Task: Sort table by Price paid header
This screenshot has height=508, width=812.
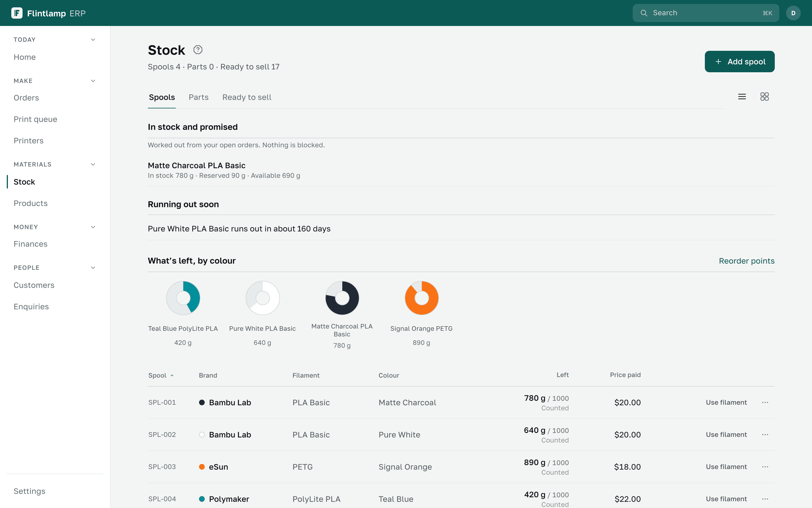Action: pyautogui.click(x=625, y=375)
